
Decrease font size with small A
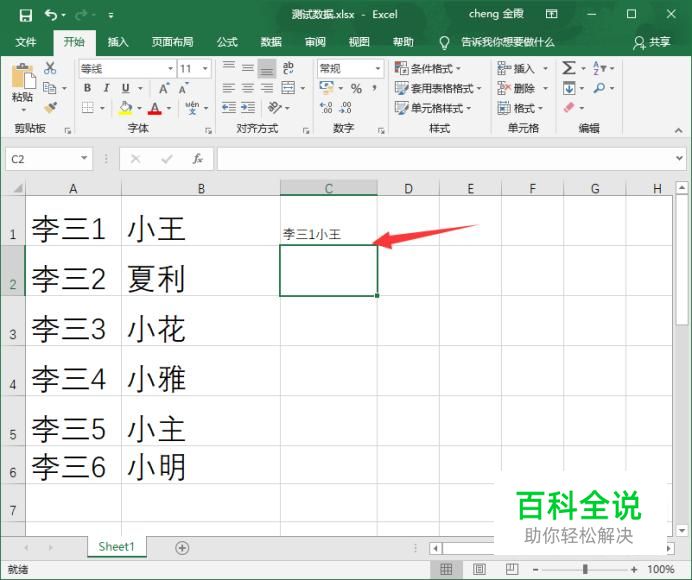pos(183,88)
